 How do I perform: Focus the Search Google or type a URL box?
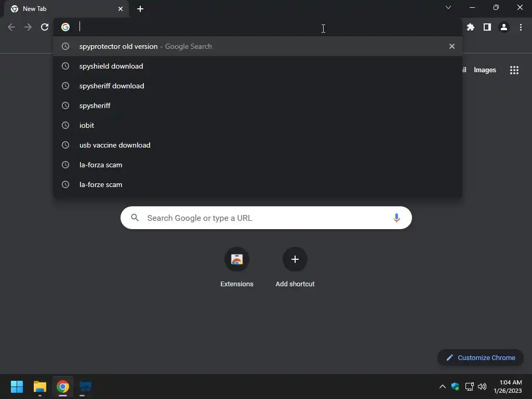coord(266,218)
